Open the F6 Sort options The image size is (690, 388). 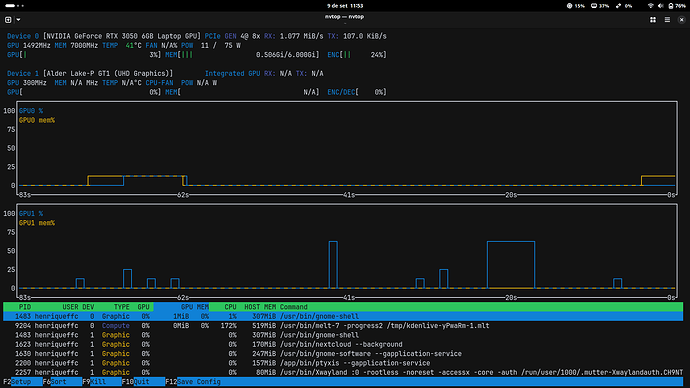click(62, 382)
